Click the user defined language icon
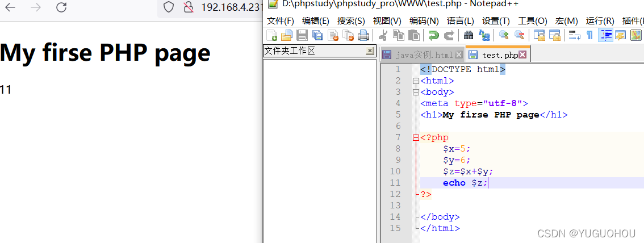 click(620, 36)
